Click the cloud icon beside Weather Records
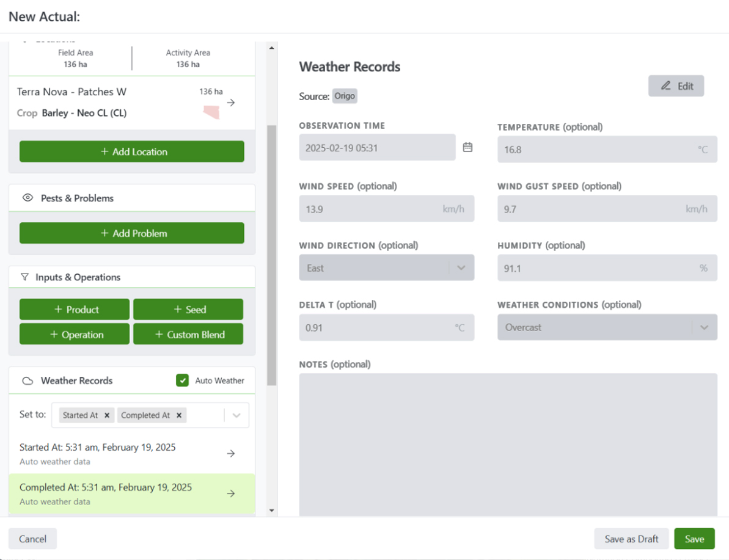Screen dimensions: 729x560 [x=28, y=380]
